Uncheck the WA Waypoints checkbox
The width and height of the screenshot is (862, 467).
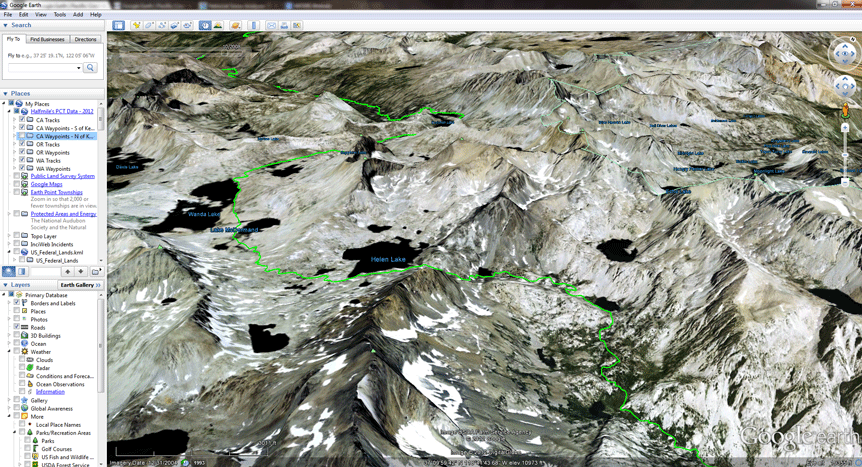(22, 168)
